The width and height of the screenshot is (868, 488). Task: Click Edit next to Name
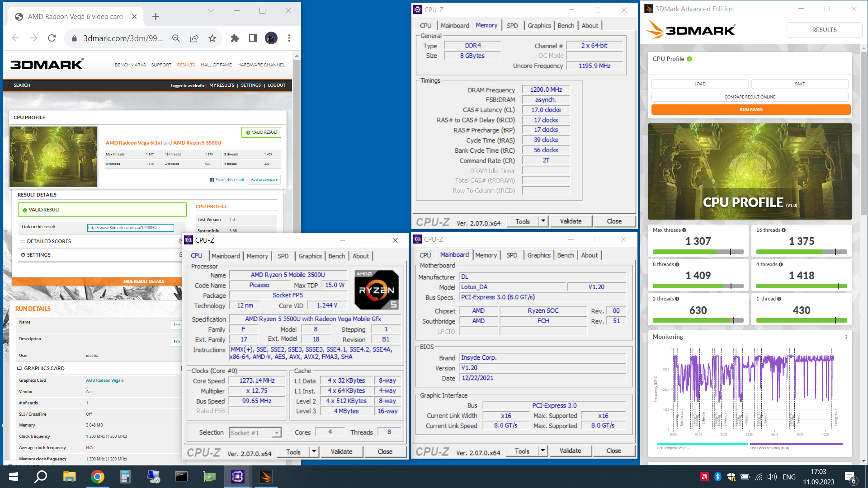coord(176,325)
